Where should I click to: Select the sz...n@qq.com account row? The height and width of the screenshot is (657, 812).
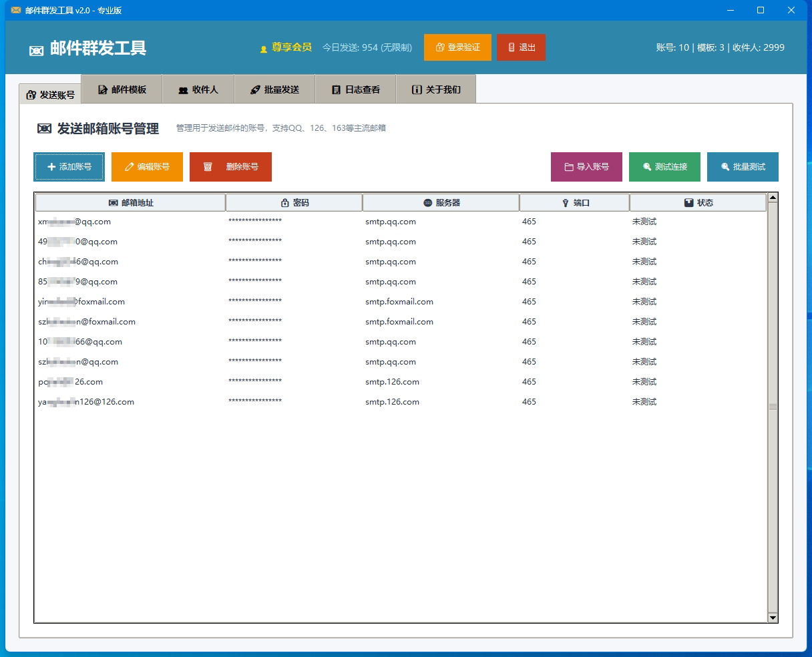[x=401, y=362]
